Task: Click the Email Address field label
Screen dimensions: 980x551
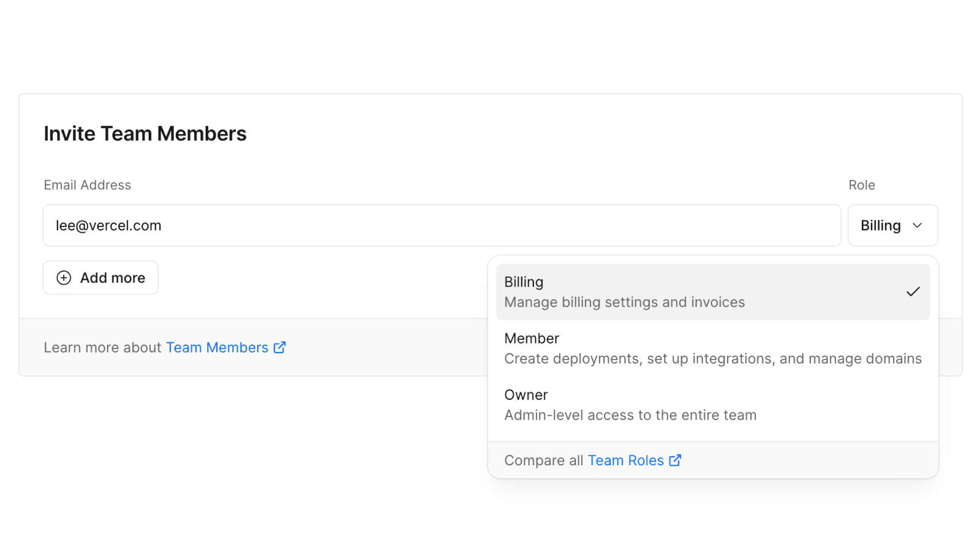Action: click(88, 185)
